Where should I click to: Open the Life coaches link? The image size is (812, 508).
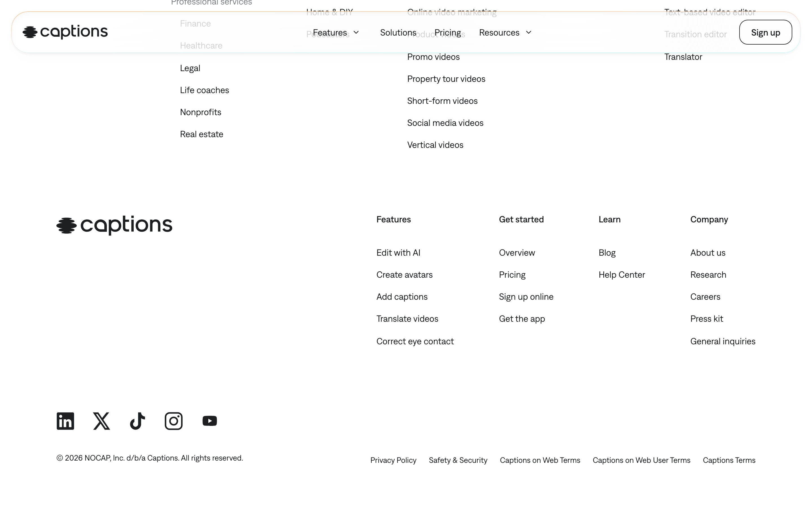204,90
